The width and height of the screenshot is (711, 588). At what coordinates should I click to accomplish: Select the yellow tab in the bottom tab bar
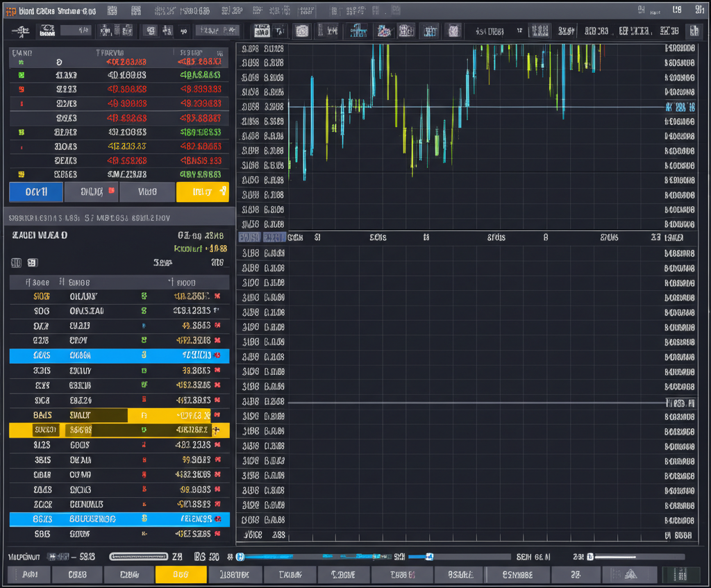click(181, 575)
